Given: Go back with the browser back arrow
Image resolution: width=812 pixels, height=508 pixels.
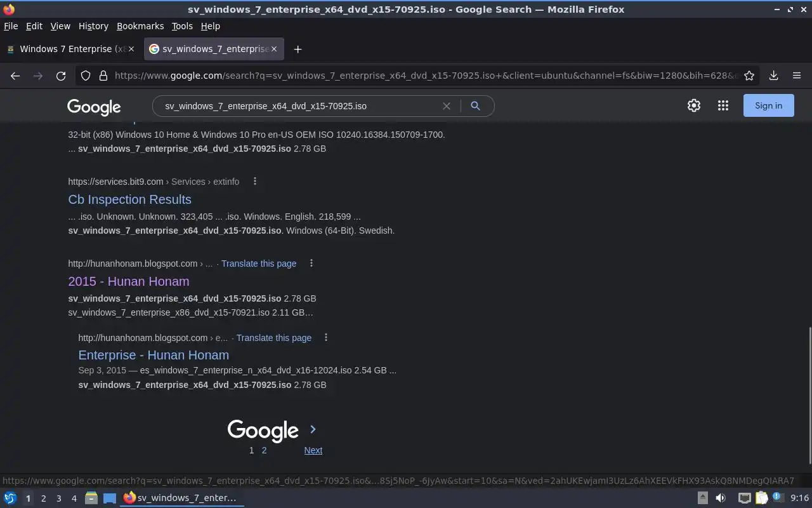Looking at the screenshot, I should pos(15,76).
